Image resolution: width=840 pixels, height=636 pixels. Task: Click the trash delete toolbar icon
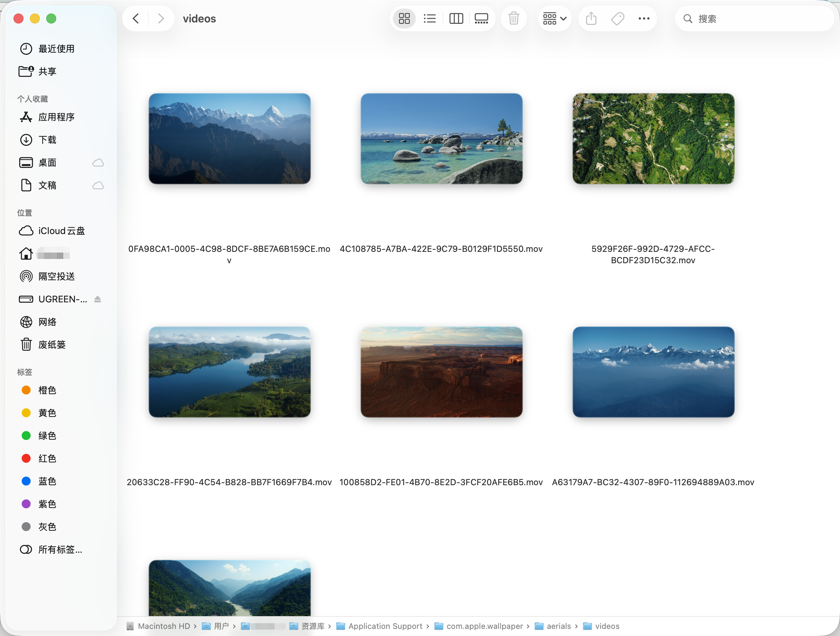(514, 18)
